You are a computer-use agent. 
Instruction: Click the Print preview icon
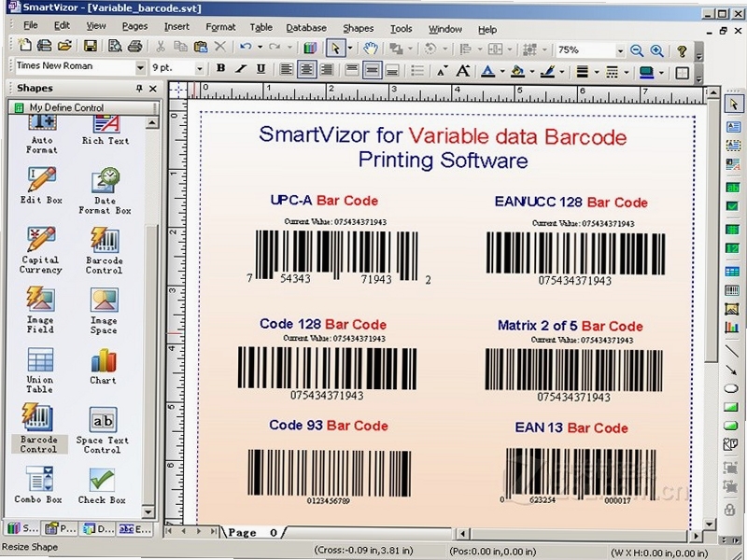pos(115,46)
